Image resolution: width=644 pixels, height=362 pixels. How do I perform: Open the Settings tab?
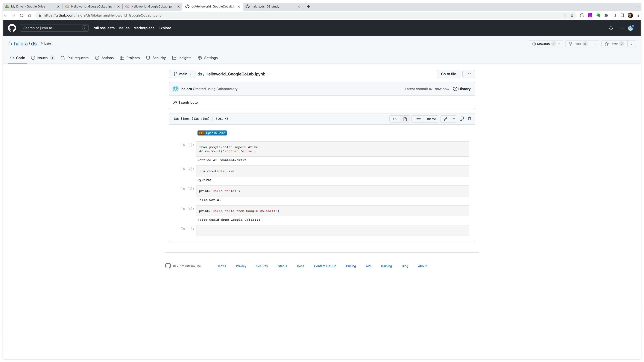click(x=208, y=58)
